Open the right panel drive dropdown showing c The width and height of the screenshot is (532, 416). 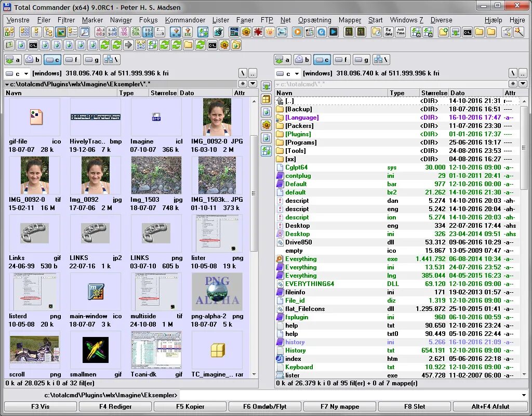coord(287,73)
